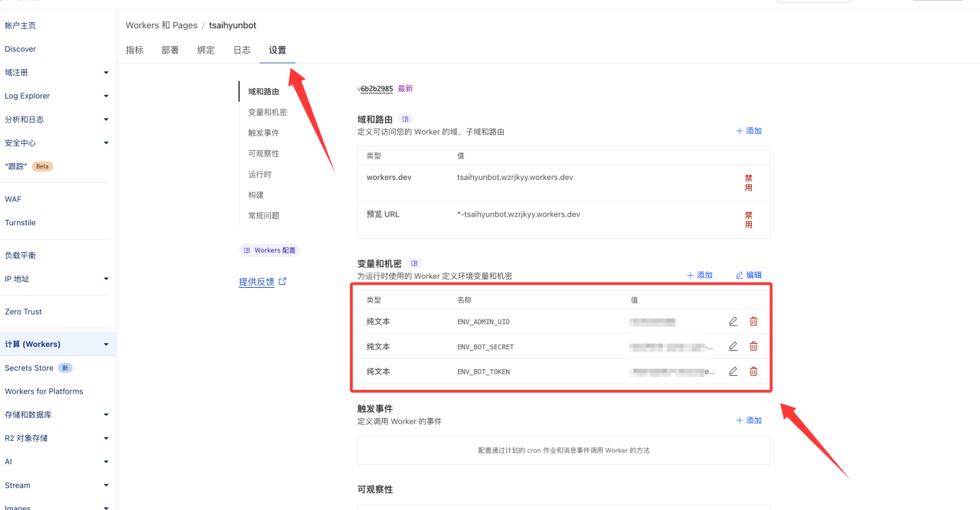This screenshot has height=510, width=980.
Task: Expand the 域注册 sidebar menu
Action: [106, 73]
